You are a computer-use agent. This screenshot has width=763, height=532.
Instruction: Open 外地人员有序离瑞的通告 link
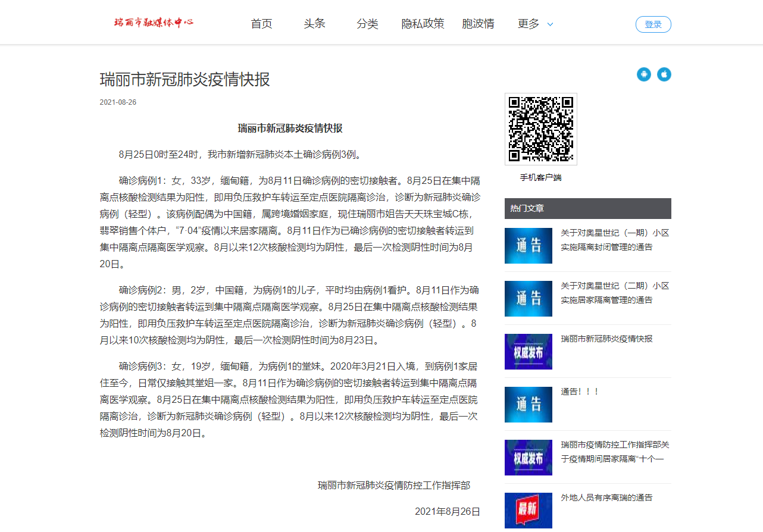pyautogui.click(x=606, y=497)
